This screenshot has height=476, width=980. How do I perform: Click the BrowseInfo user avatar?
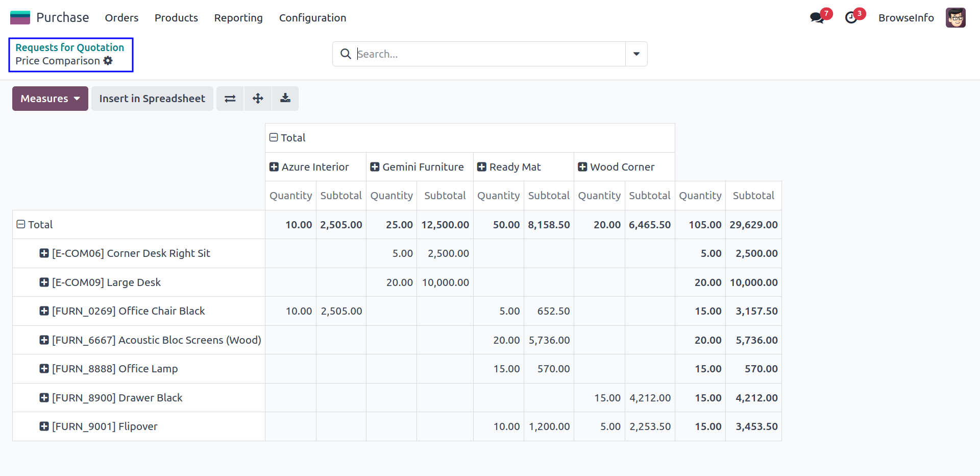(955, 18)
